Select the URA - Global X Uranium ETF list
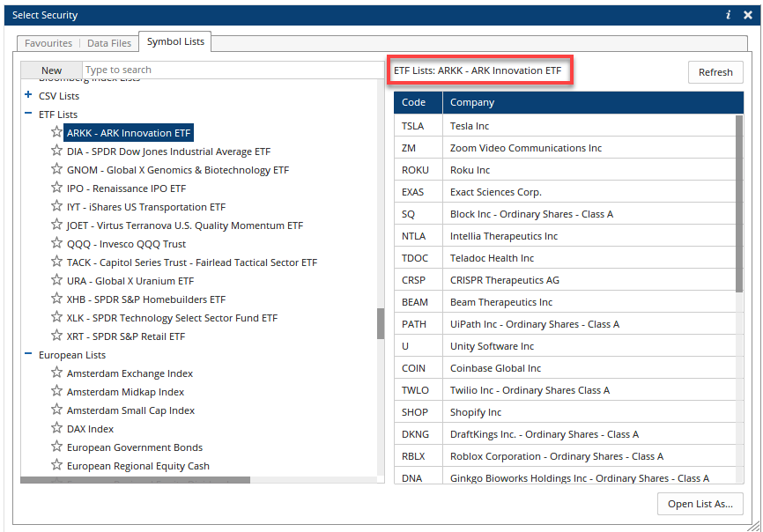Screen dimensions: 763x532 pyautogui.click(x=130, y=281)
